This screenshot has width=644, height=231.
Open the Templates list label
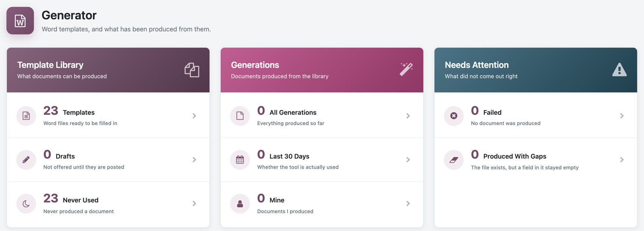(78, 113)
